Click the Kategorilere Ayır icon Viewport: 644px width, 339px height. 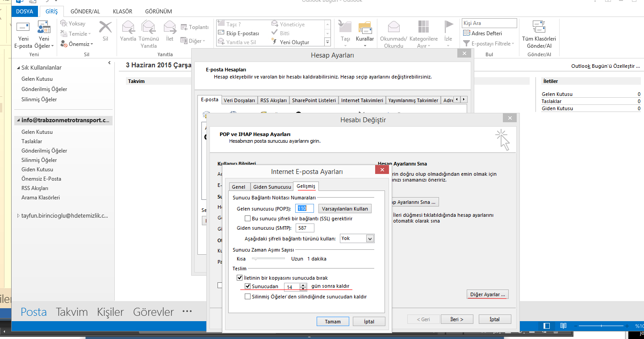pyautogui.click(x=423, y=27)
